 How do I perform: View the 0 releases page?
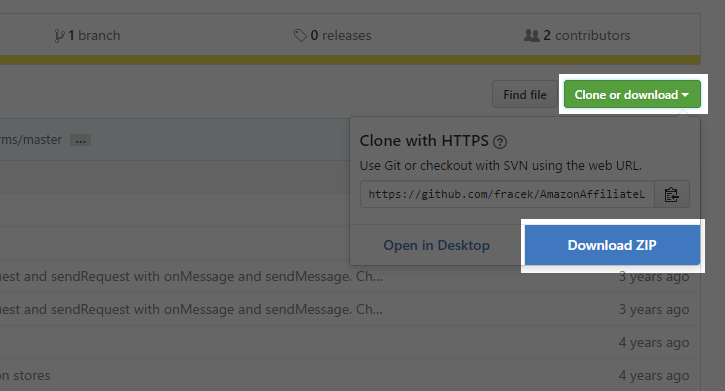[332, 36]
